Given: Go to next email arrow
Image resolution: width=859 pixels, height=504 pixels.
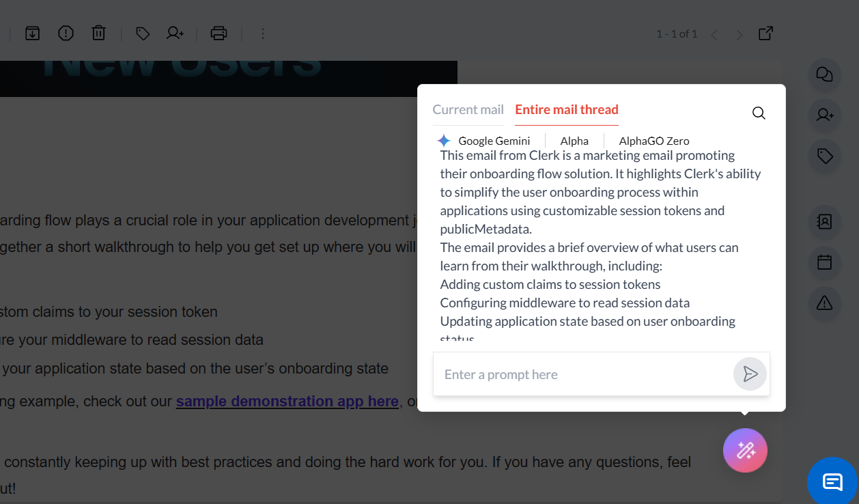Looking at the screenshot, I should click(x=739, y=34).
